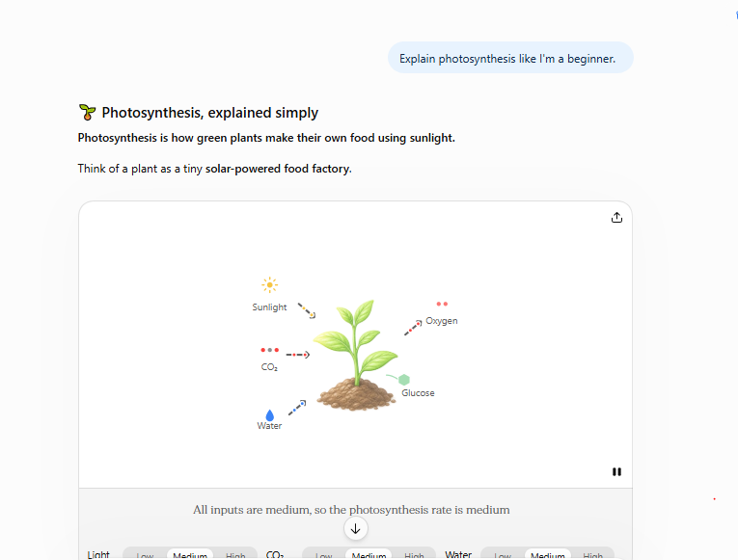Select Medium for the Light input
Screen dimensions: 738x560
click(190, 556)
